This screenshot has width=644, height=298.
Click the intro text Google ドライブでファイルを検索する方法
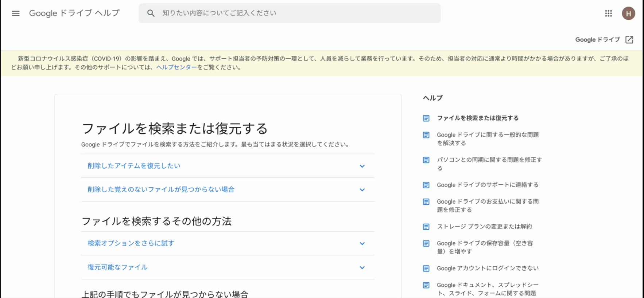pyautogui.click(x=216, y=145)
